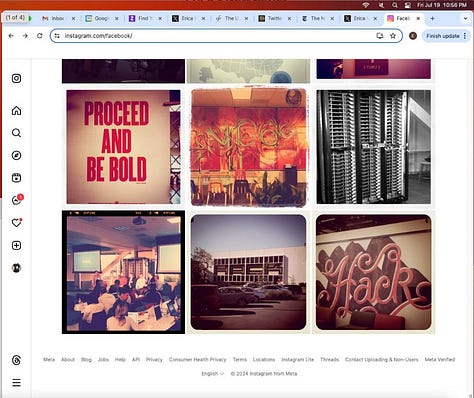474x398 pixels.
Task: Open the orange mural post
Action: point(248,147)
